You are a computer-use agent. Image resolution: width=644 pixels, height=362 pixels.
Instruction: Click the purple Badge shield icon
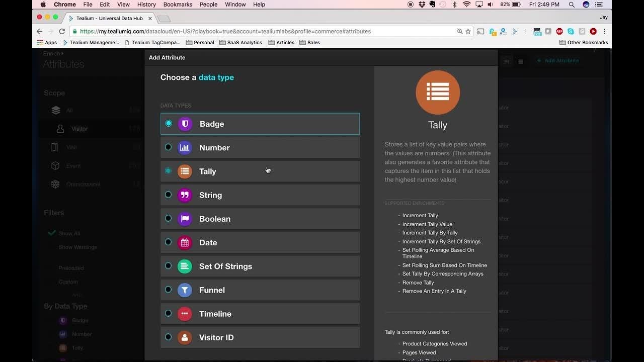tap(185, 124)
